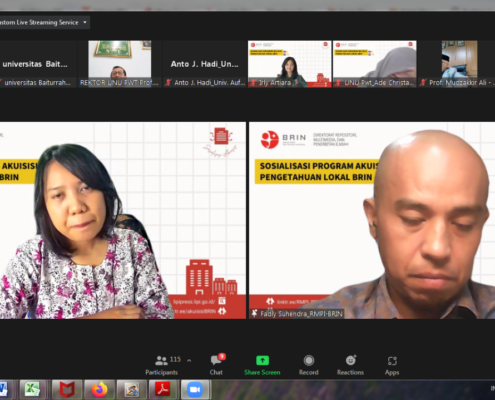Open the Participants panel
This screenshot has height=400, width=495.
pyautogui.click(x=162, y=365)
